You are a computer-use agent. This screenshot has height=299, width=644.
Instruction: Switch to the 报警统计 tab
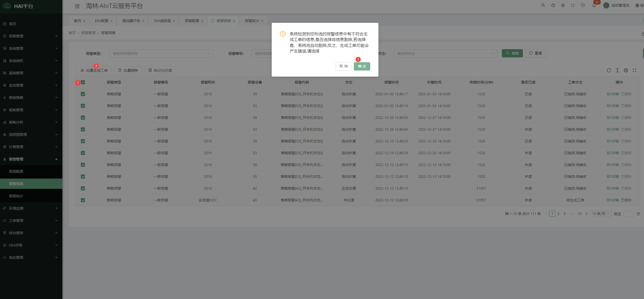point(252,21)
